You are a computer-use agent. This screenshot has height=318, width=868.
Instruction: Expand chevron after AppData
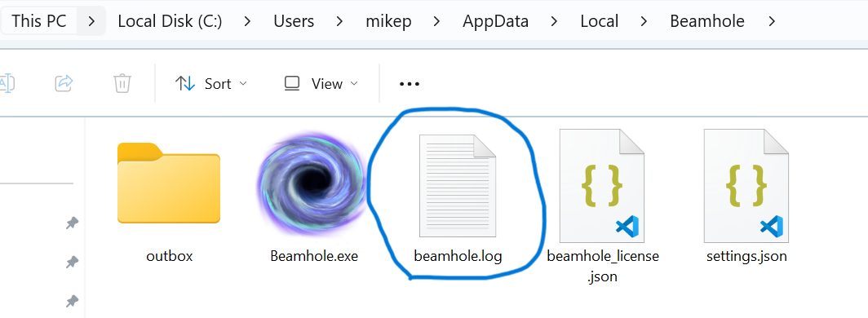554,21
